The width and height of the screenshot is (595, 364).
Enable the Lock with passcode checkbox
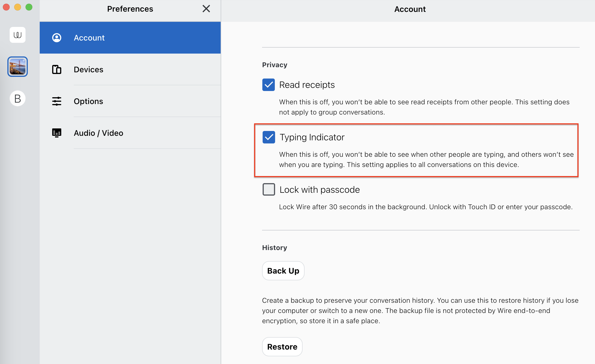(x=269, y=189)
